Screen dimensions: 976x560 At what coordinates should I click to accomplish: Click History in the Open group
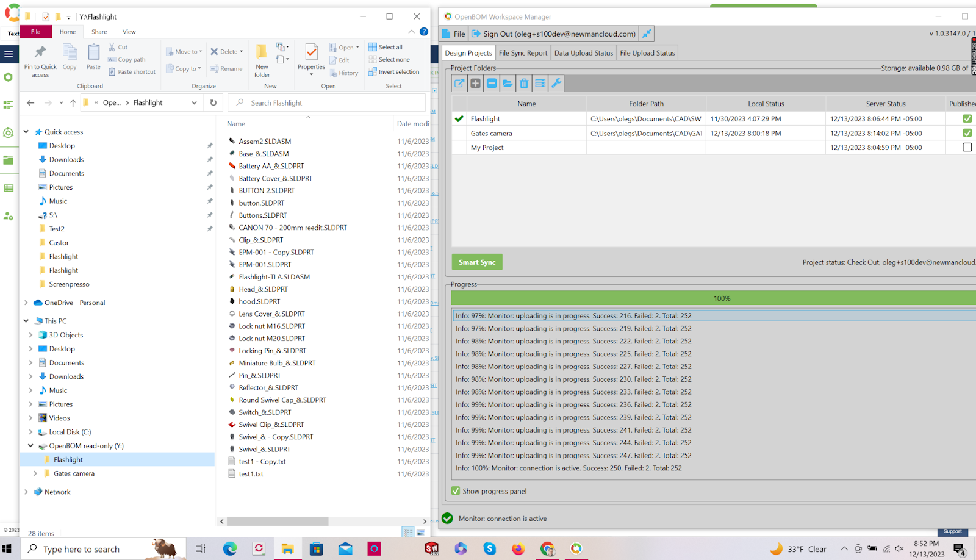[x=344, y=73]
